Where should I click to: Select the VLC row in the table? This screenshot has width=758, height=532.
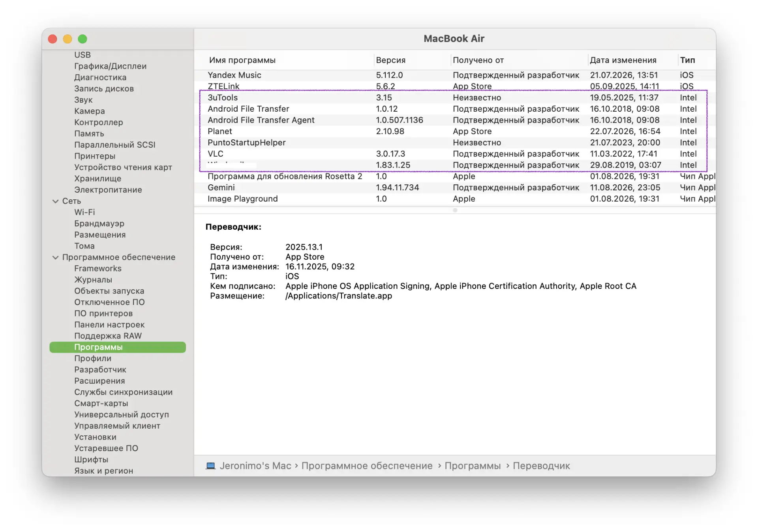tap(455, 154)
